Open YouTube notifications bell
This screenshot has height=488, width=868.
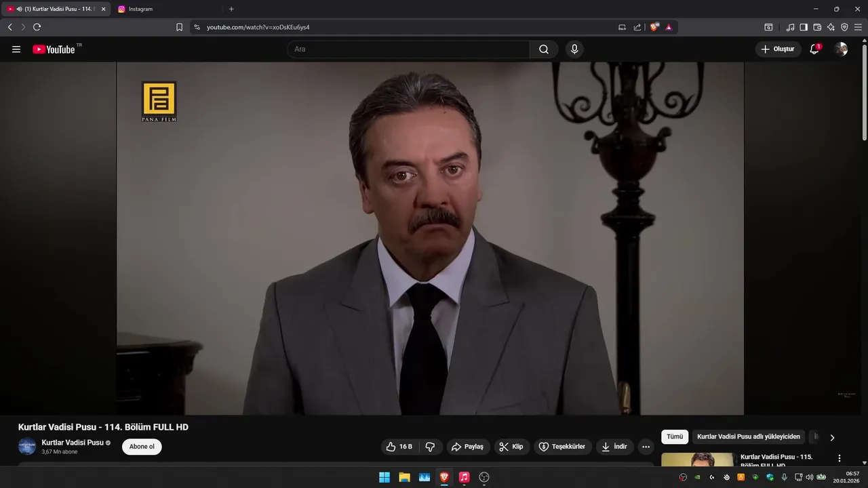(x=814, y=49)
